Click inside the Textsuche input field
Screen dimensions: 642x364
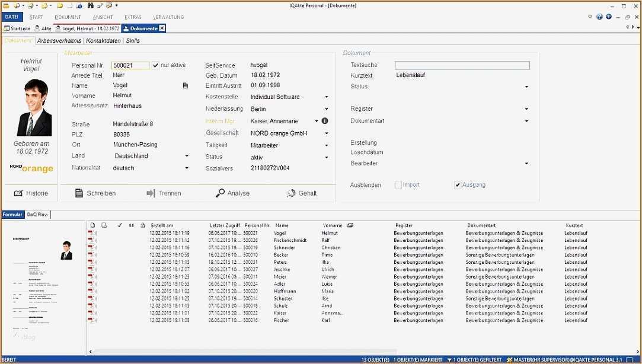[461, 65]
